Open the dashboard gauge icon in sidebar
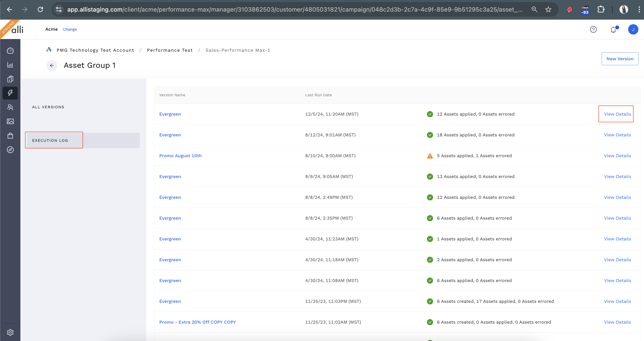The height and width of the screenshot is (341, 644). (x=10, y=51)
